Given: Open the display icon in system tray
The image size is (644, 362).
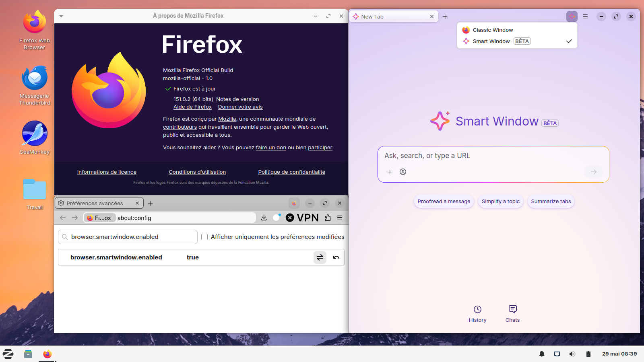Looking at the screenshot, I should [557, 354].
